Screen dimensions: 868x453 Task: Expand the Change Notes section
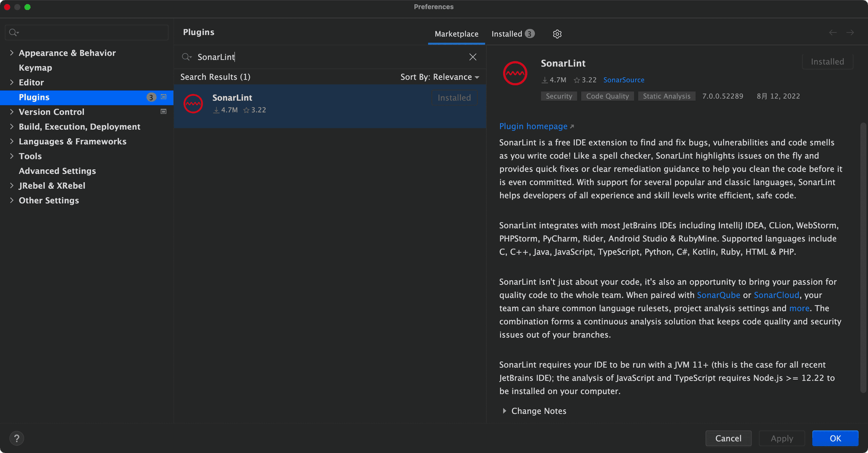pos(504,411)
